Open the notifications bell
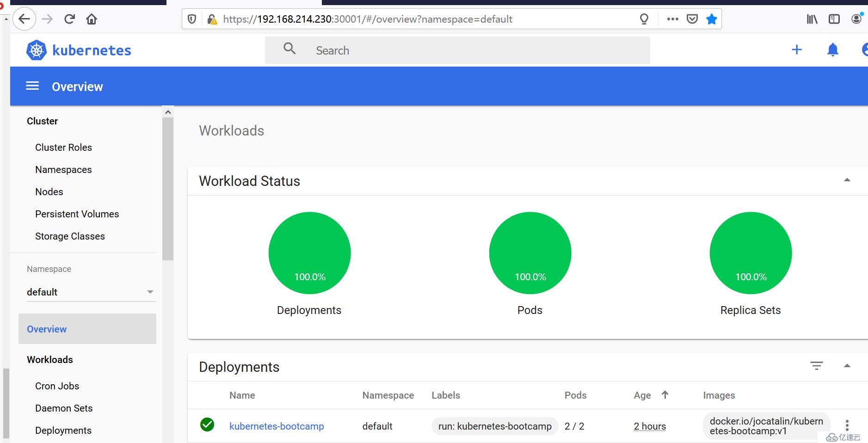 (832, 49)
